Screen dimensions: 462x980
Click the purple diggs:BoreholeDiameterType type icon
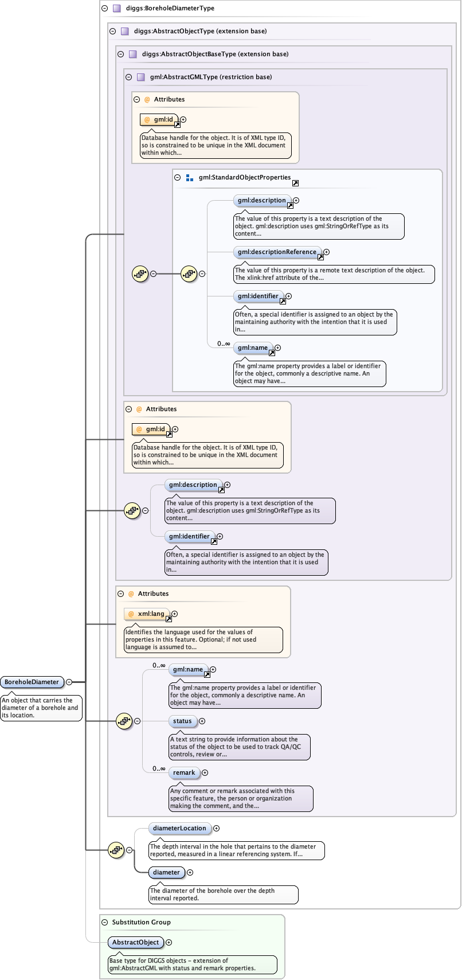coord(117,9)
